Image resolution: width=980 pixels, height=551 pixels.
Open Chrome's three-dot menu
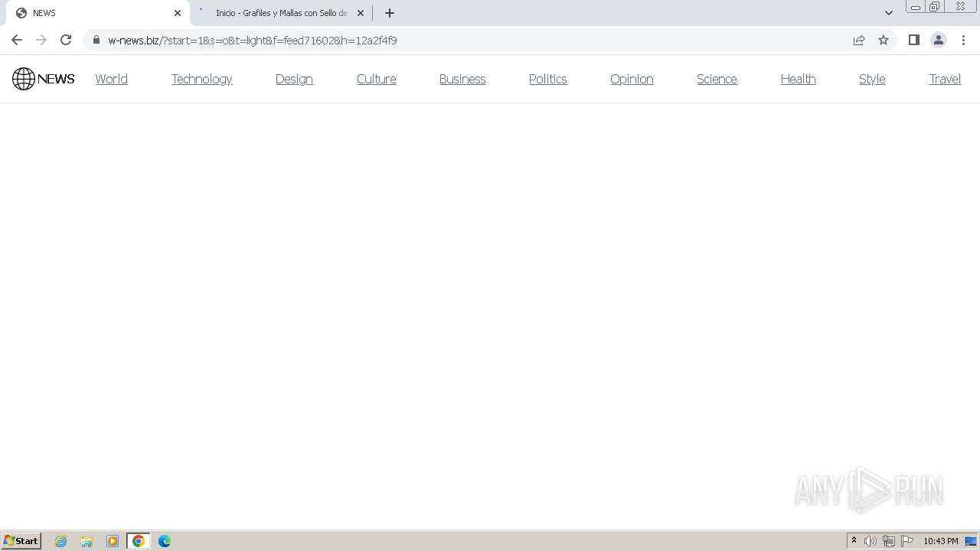tap(963, 40)
